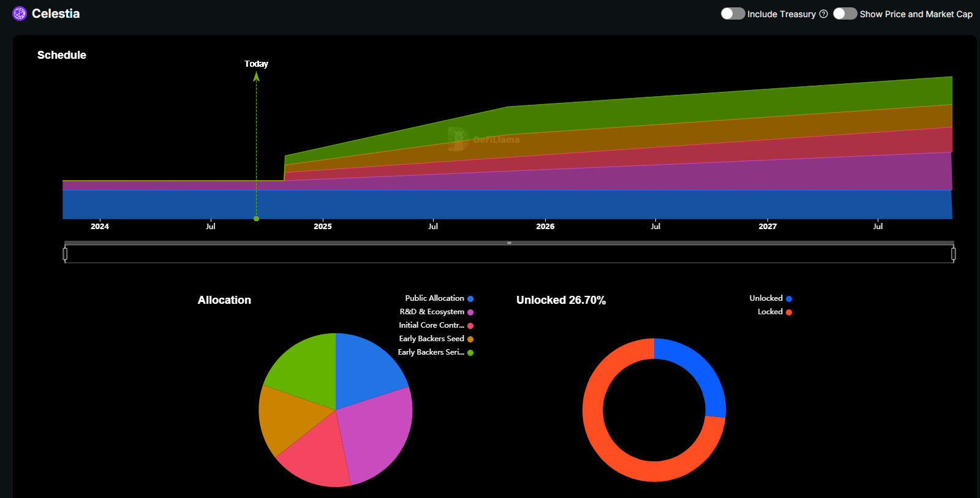This screenshot has width=980, height=498.
Task: Click the purple R&D & Ecosystem legend dot
Action: tap(470, 312)
